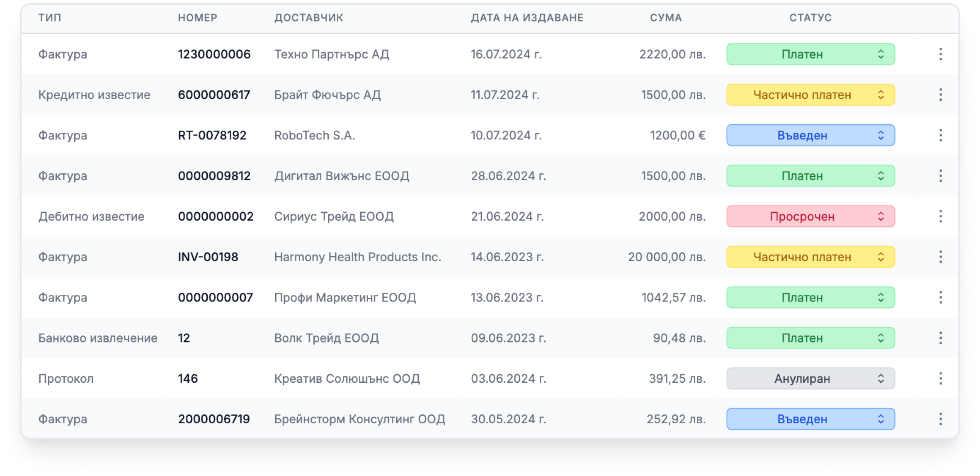Image resolution: width=980 pixels, height=476 pixels.
Task: Sort by ДОСТАВЧИК column header
Action: [309, 18]
